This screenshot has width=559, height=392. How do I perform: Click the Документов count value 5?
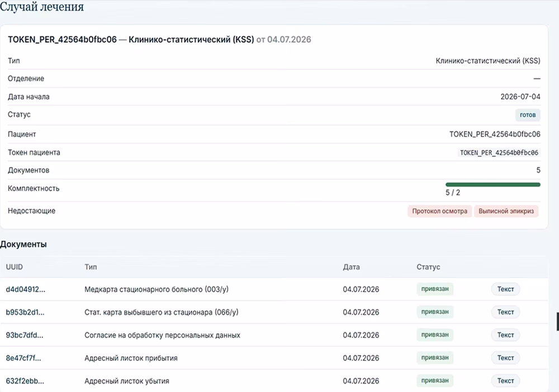click(538, 170)
